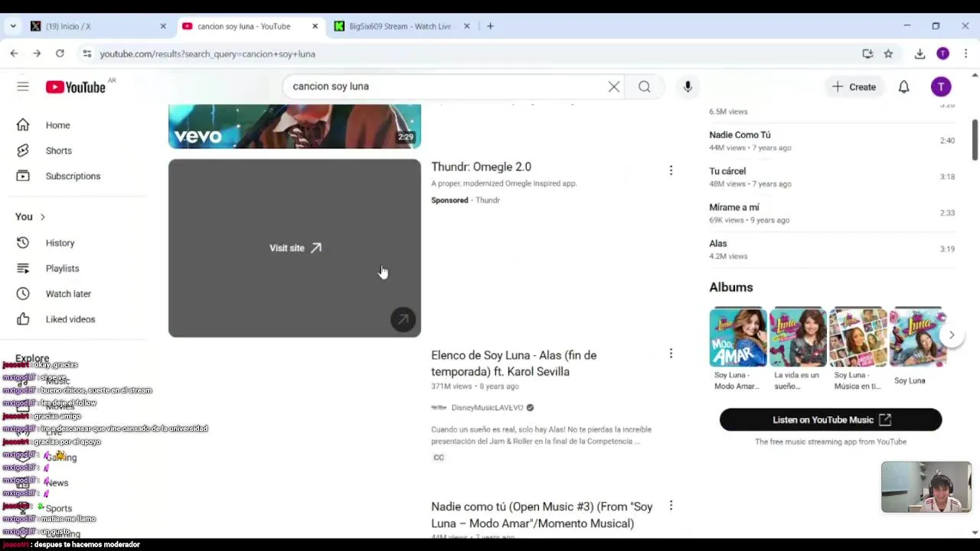
Task: Bookmark this page with star icon
Action: point(888,54)
